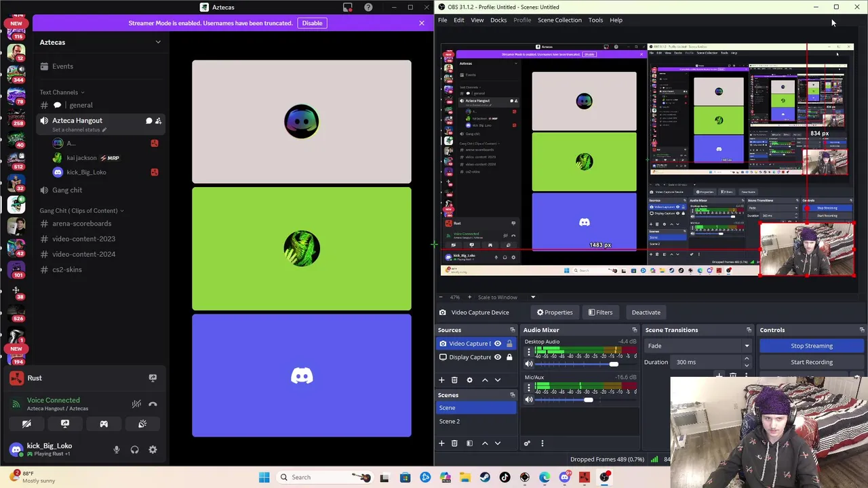Open the OBS Tools menu
The height and width of the screenshot is (488, 868).
(595, 20)
